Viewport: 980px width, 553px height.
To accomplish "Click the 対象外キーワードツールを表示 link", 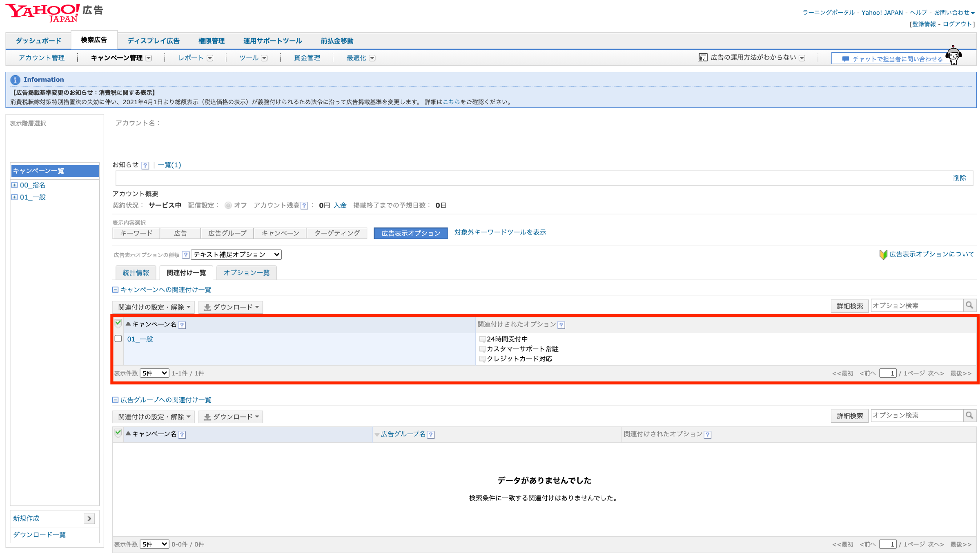I will click(500, 232).
